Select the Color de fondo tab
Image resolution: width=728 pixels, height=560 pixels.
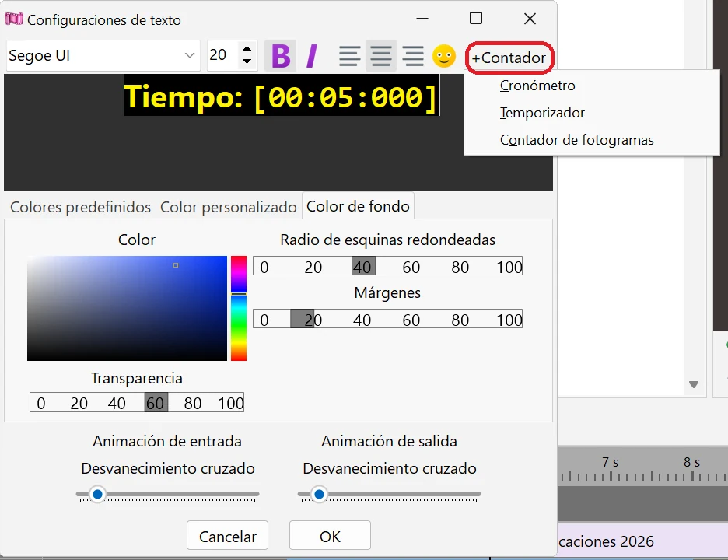(x=358, y=205)
